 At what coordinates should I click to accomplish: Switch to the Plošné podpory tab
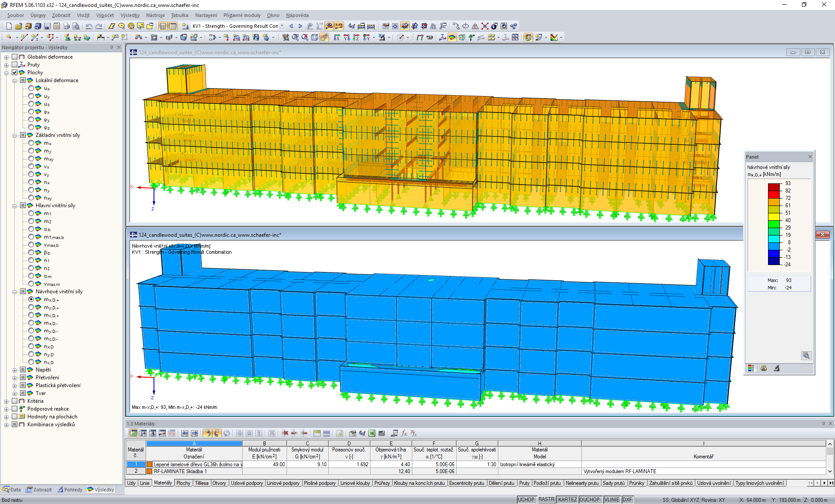tap(320, 483)
